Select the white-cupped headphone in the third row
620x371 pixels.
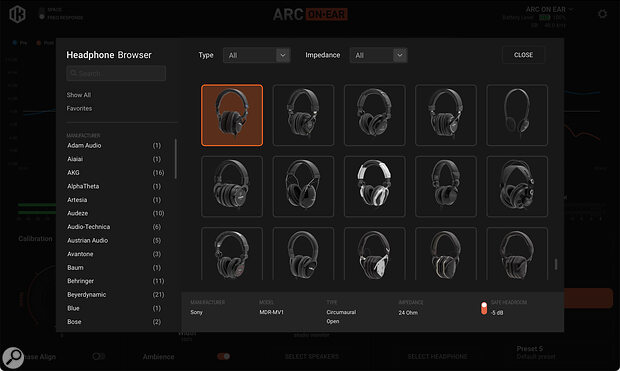(x=374, y=254)
